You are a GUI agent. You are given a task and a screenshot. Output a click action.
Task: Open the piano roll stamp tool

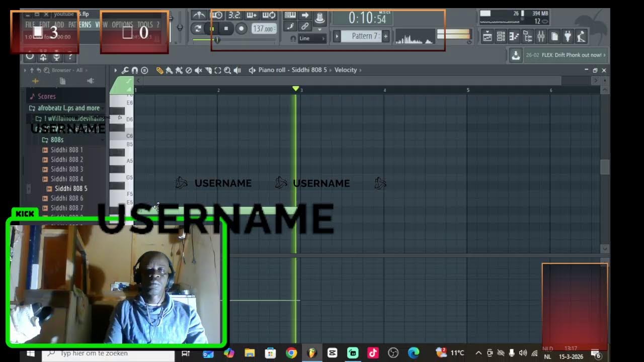[x=144, y=70]
